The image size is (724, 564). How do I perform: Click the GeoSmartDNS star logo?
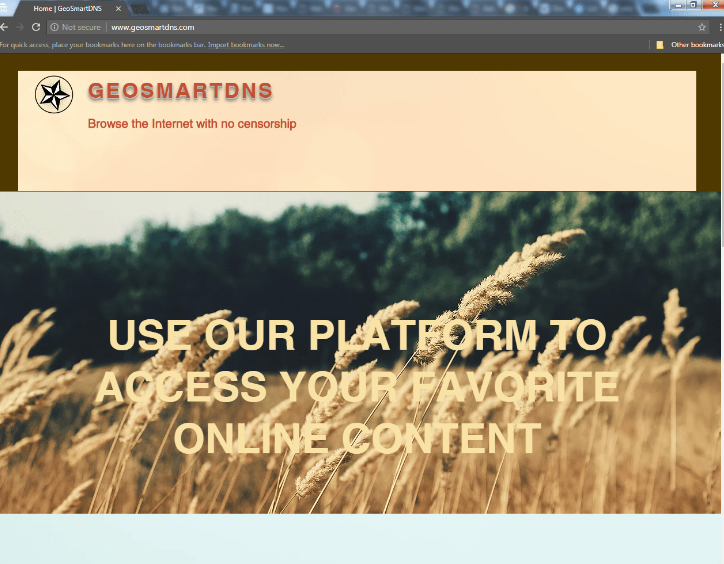click(x=54, y=95)
